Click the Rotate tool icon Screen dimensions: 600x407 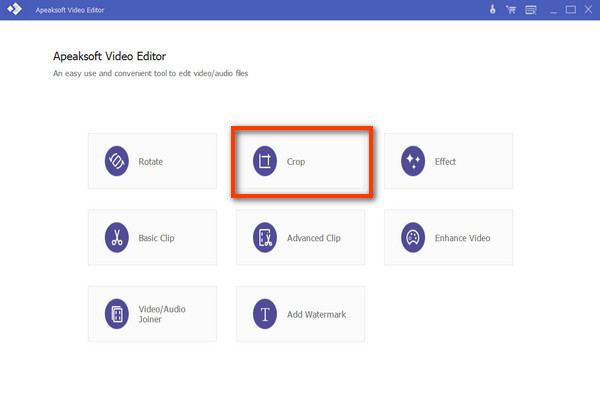tap(117, 161)
